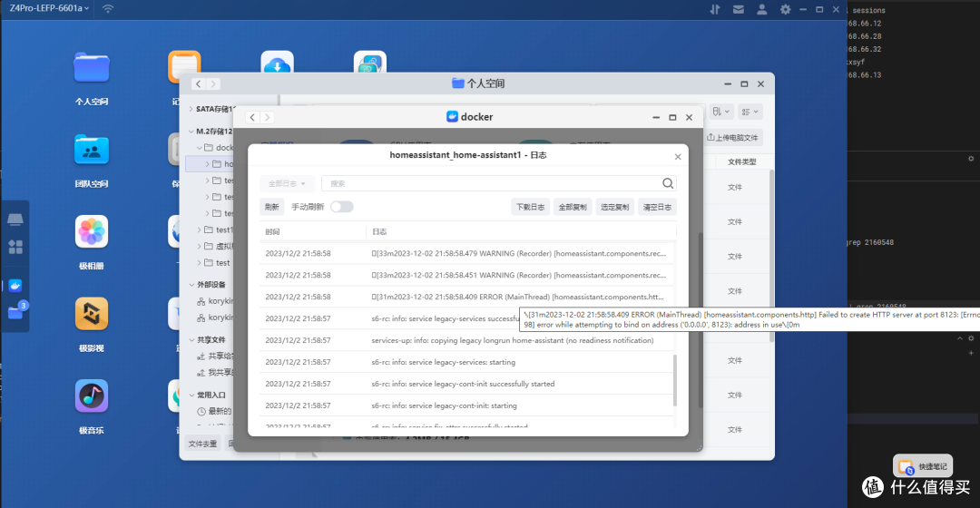Select the docker folder in tree
Viewport: 980px width, 508px height.
pos(218,148)
